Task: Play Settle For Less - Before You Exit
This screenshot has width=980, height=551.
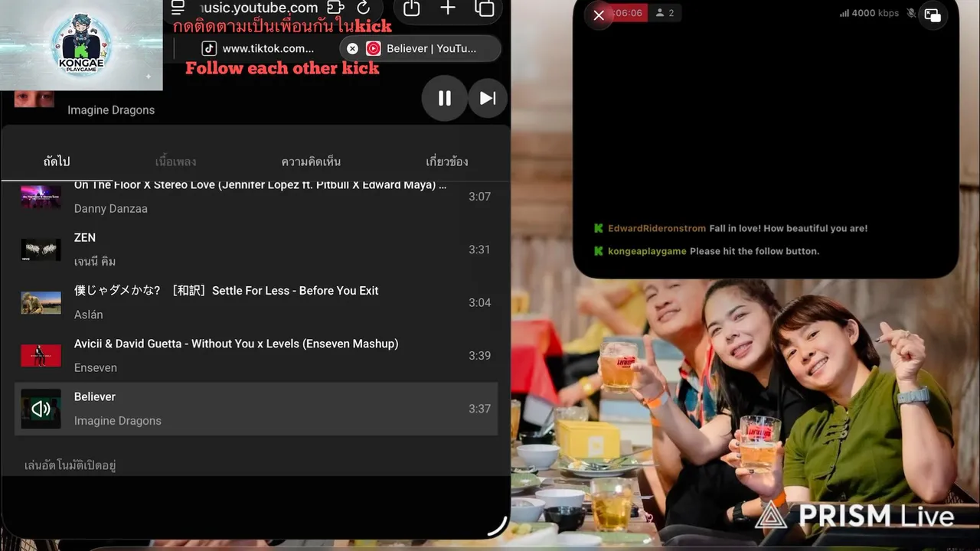Action: click(x=256, y=302)
